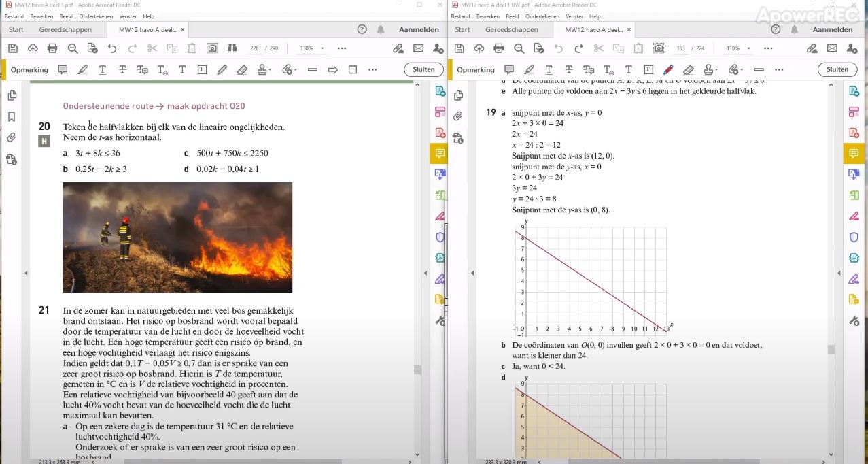Select the line tool in right window
The height and width of the screenshot is (464, 868).
(759, 69)
